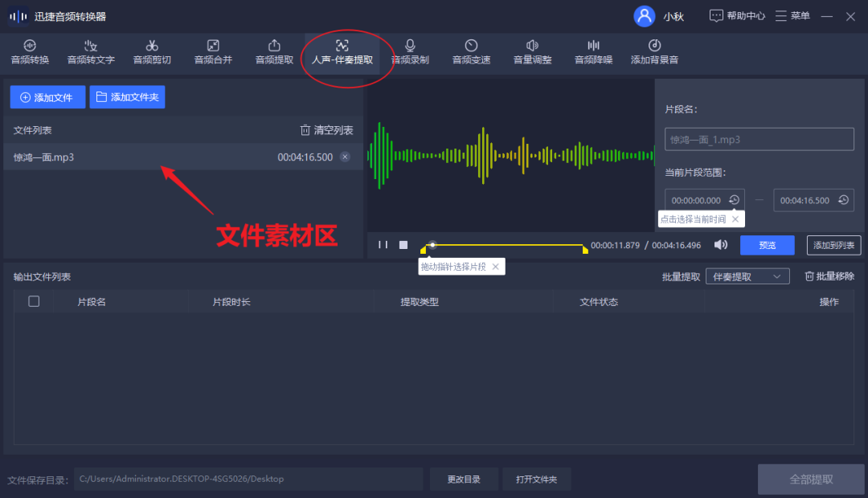Set the start time with its clock icon

[734, 200]
